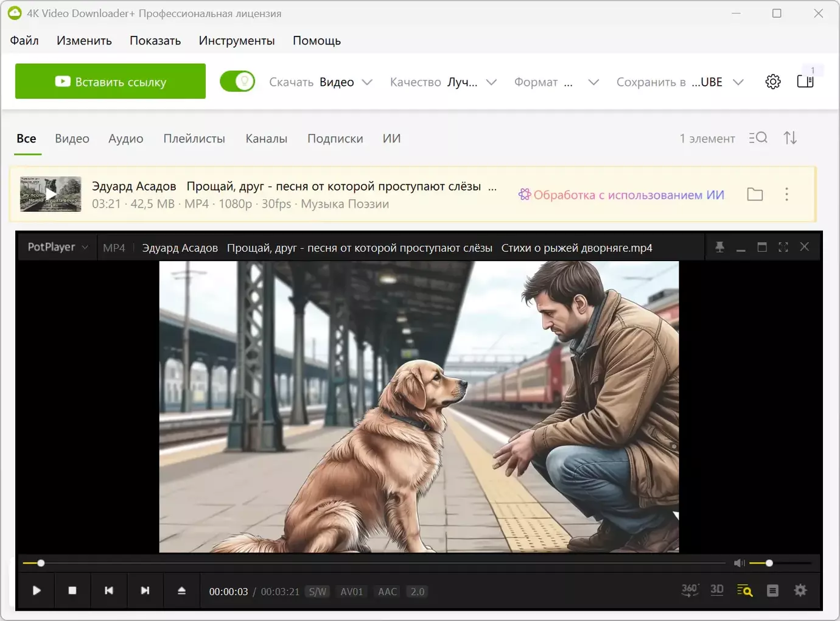The height and width of the screenshot is (621, 840).
Task: Click the Вставить ссылку button
Action: [x=110, y=82]
